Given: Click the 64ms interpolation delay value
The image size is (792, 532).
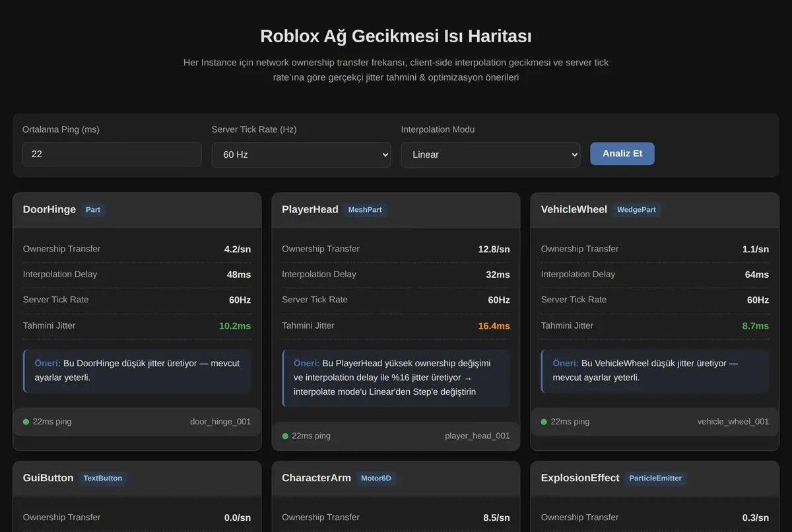Looking at the screenshot, I should [757, 275].
